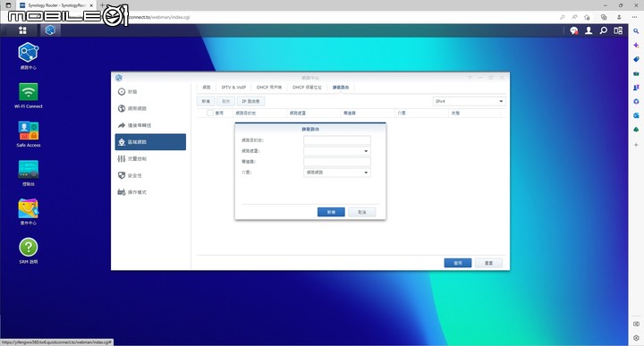Open the Edge sidebar tools briefcase icon

point(636,73)
